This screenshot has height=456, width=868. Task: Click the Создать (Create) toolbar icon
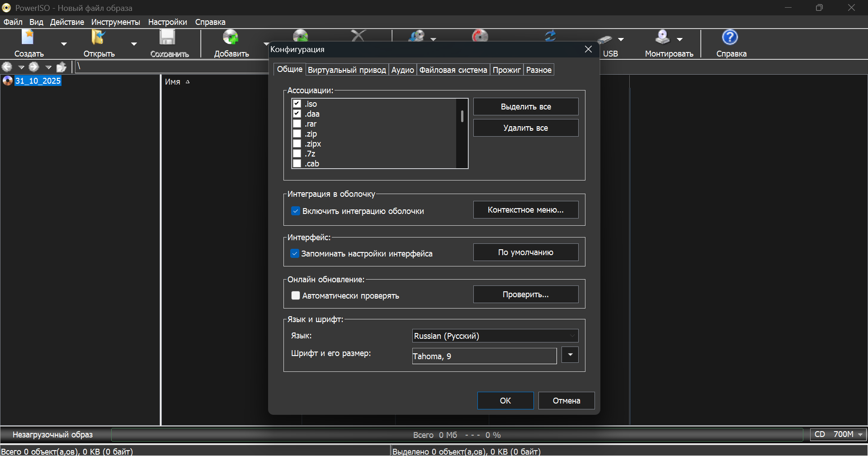(28, 38)
